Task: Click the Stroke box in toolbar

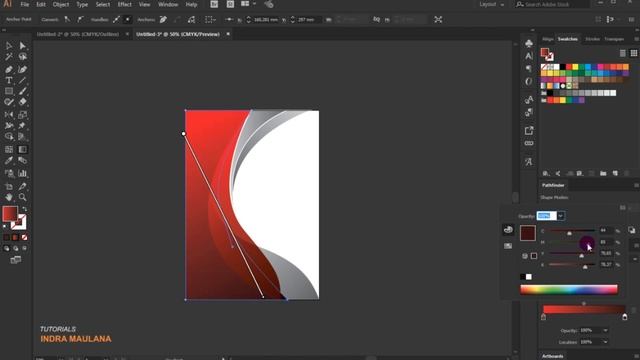Action: [x=20, y=223]
